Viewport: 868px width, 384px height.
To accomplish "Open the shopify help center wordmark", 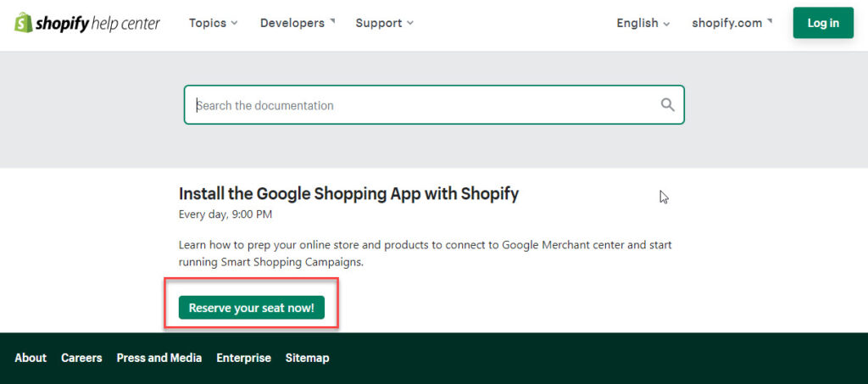I will pyautogui.click(x=98, y=23).
